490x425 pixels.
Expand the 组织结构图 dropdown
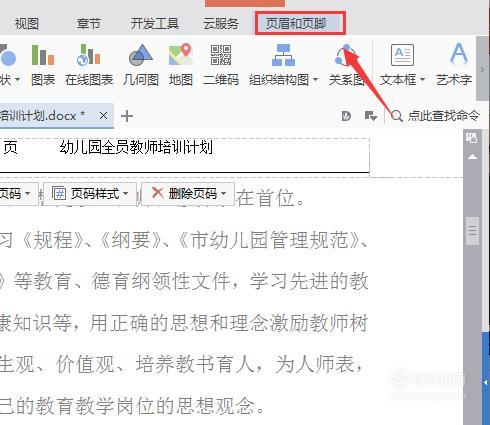coord(315,80)
